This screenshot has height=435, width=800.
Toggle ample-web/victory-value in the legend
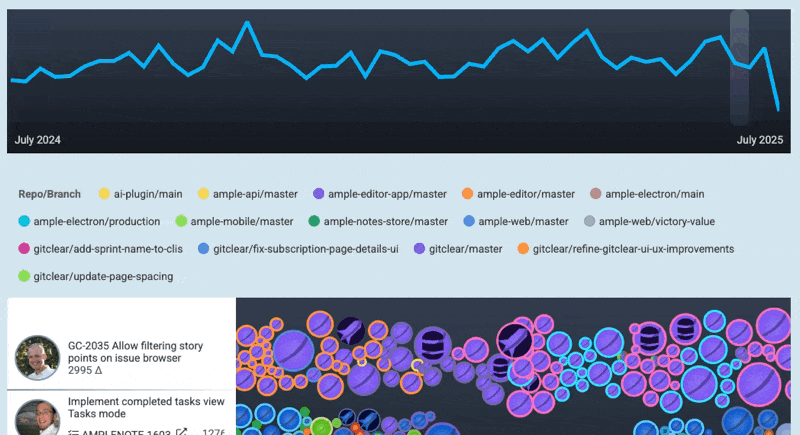(x=649, y=221)
